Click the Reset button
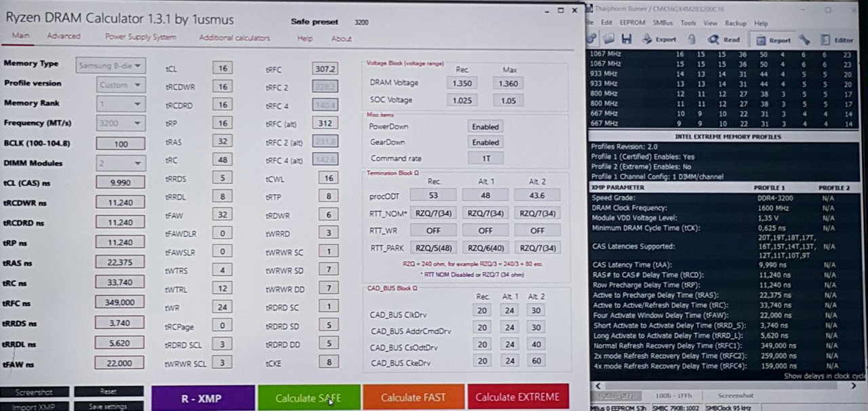The image size is (868, 411). tap(108, 391)
